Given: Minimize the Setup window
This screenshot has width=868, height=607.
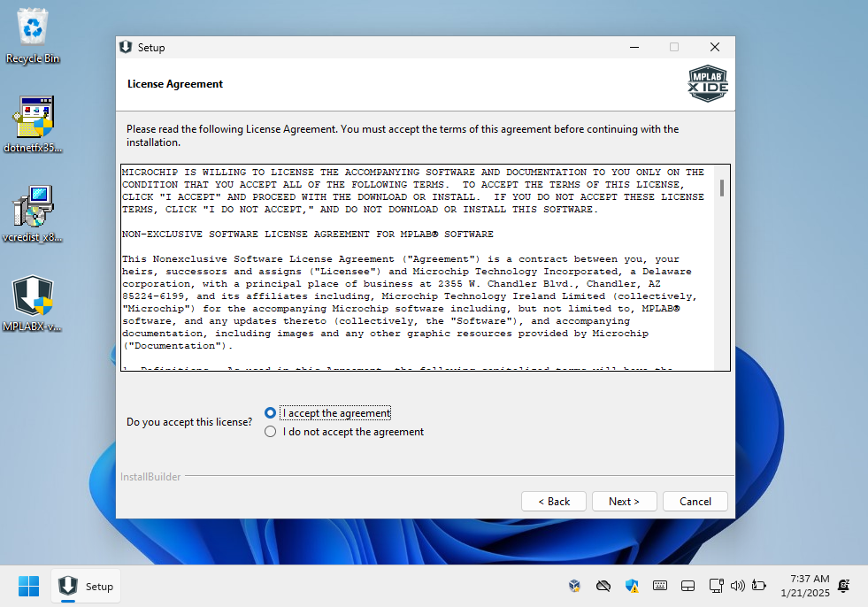Looking at the screenshot, I should [x=634, y=47].
